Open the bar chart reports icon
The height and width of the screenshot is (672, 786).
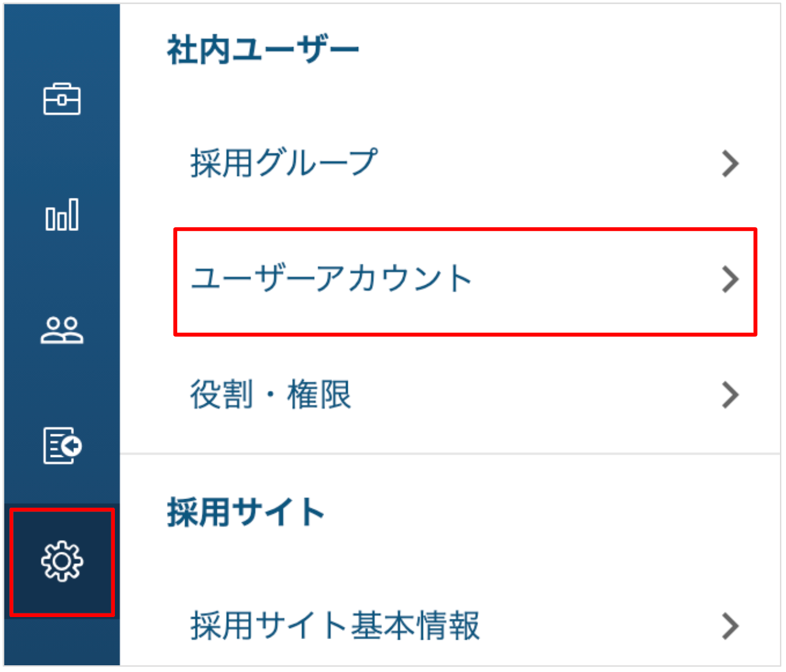(x=62, y=214)
